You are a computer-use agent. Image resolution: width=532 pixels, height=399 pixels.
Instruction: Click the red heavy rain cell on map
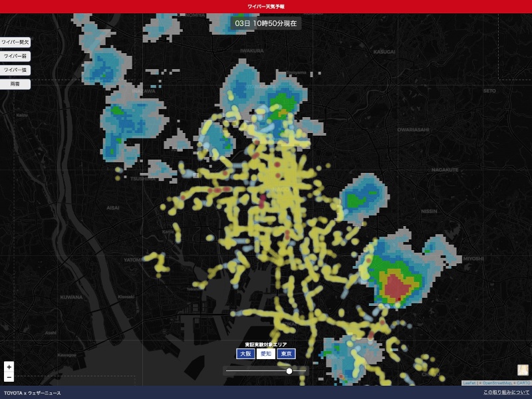point(396,286)
